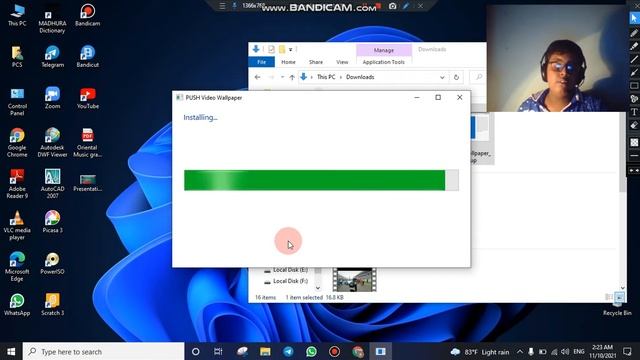
Task: Open the VLC media player shortcut
Action: pyautogui.click(x=17, y=225)
